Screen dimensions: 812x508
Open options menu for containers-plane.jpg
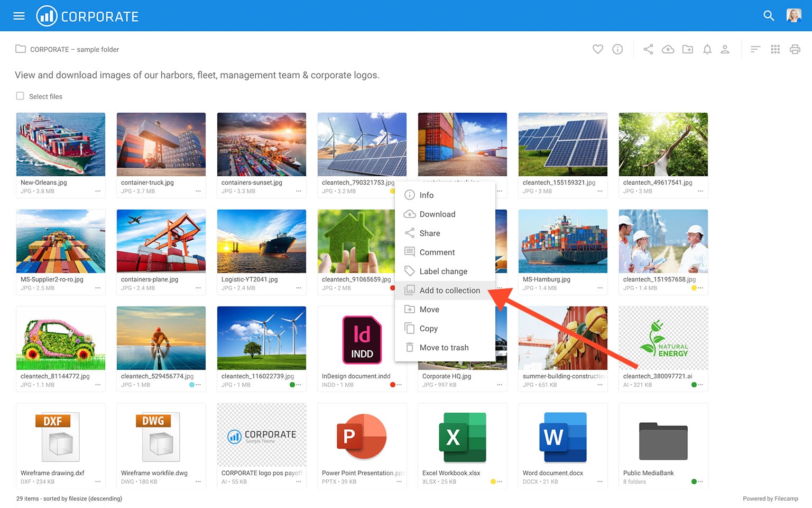(198, 288)
